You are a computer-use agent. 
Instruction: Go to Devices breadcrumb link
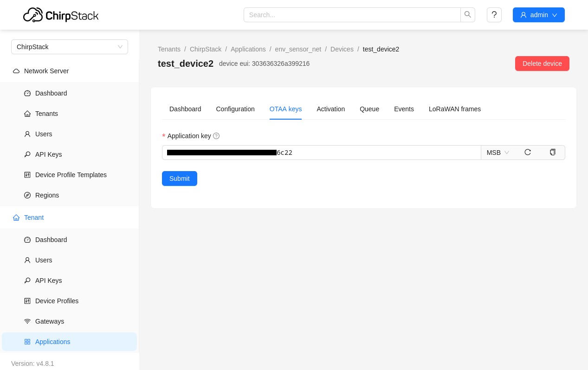[342, 49]
